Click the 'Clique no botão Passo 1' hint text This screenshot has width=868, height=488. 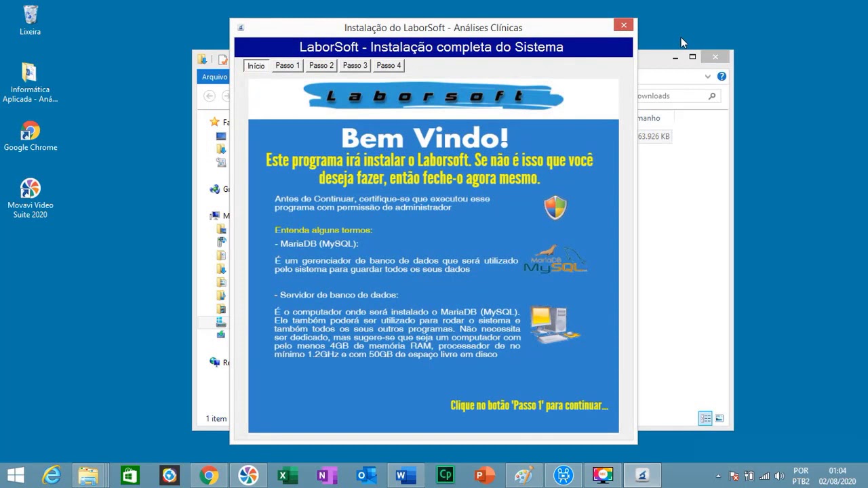(x=529, y=405)
